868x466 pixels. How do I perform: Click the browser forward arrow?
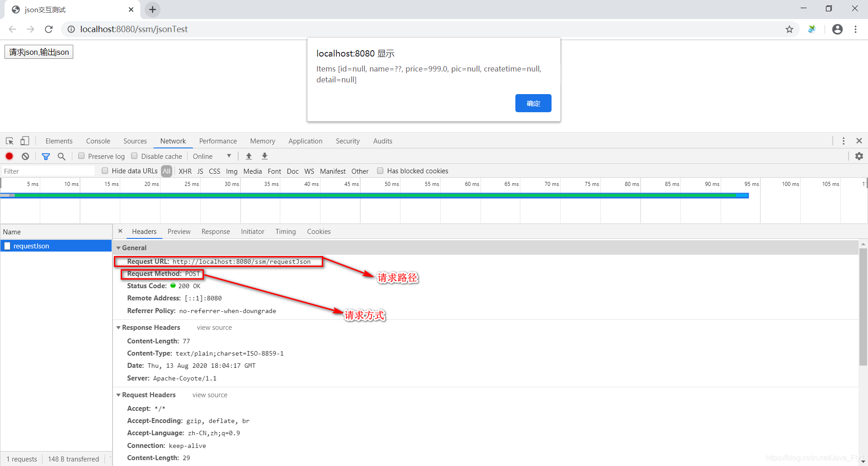coord(30,29)
